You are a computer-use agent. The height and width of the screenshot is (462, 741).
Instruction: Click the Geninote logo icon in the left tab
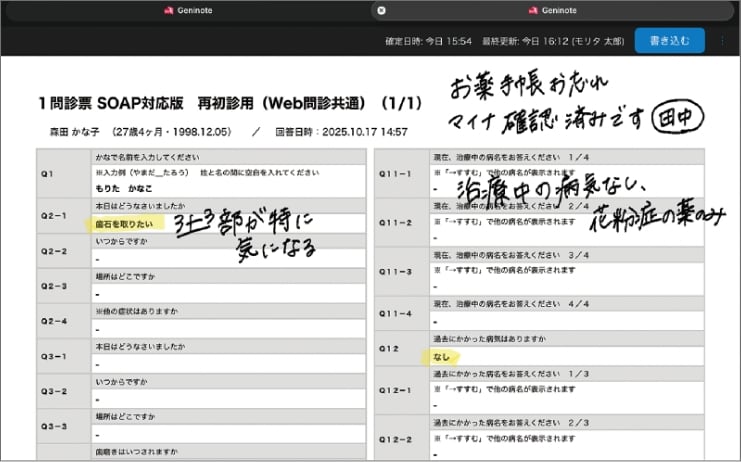(x=169, y=10)
